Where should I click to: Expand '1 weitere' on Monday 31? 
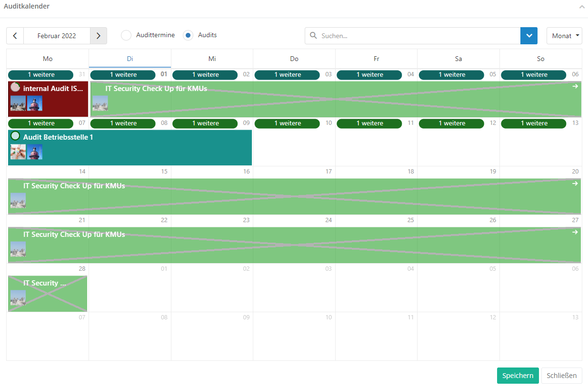(x=41, y=75)
